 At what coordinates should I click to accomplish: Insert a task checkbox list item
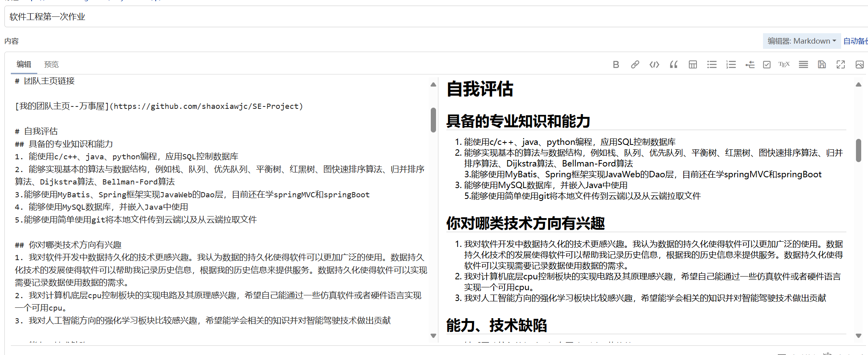[767, 64]
